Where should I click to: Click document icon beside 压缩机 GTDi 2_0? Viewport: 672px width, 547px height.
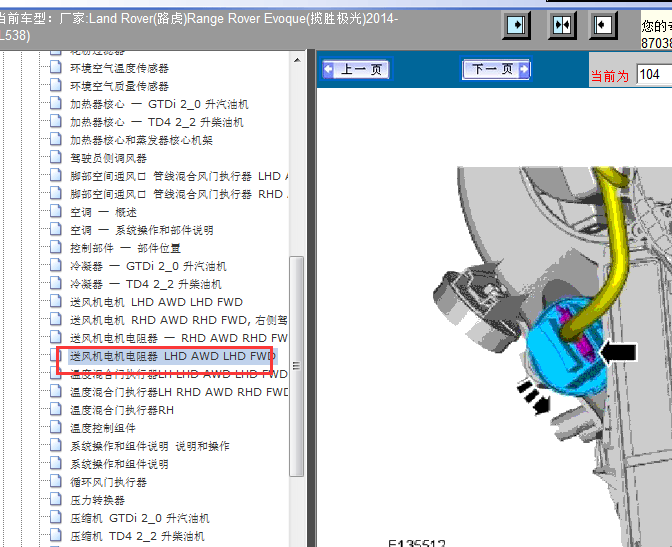pos(56,517)
